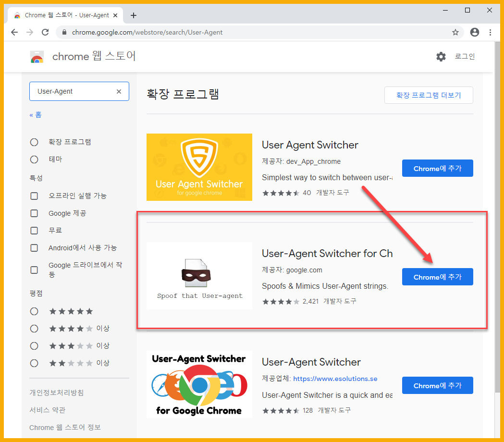This screenshot has height=442, width=504.
Task: Close the Chrome web store tab
Action: point(115,15)
